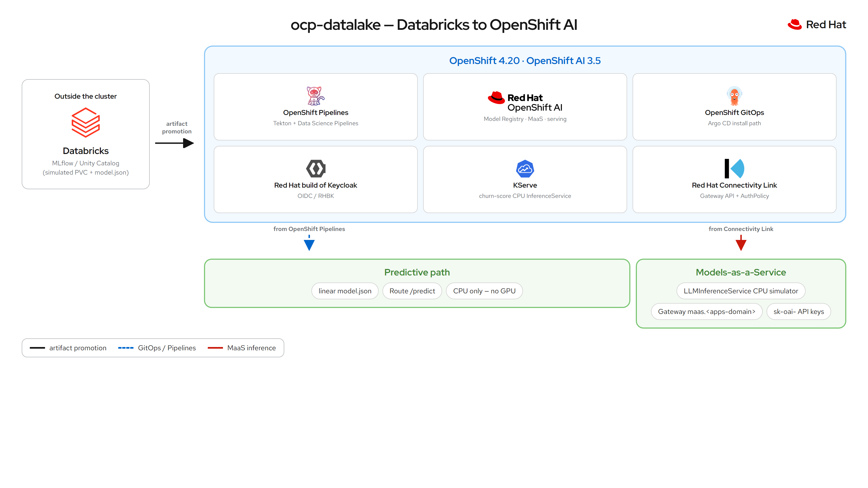Click the 'OpenShift Pipelines' card title
This screenshot has width=868, height=488.
(x=315, y=113)
